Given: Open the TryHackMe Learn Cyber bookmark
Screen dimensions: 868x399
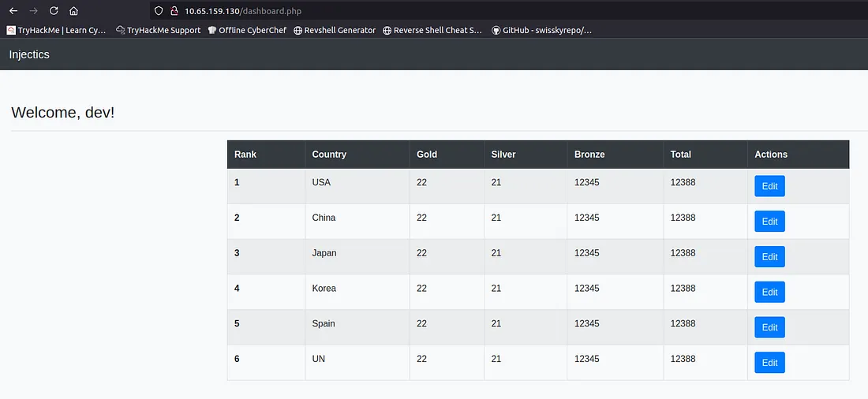Looking at the screenshot, I should pos(56,30).
